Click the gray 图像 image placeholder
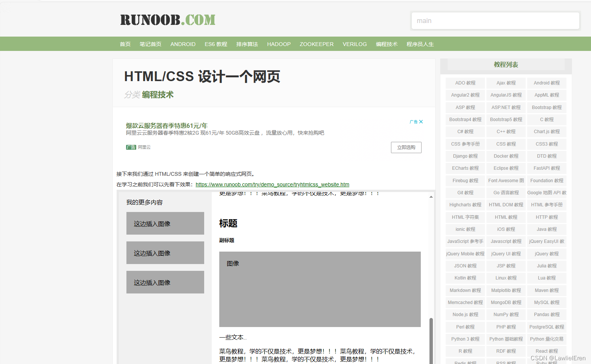Image resolution: width=591 pixels, height=364 pixels. 319,289
